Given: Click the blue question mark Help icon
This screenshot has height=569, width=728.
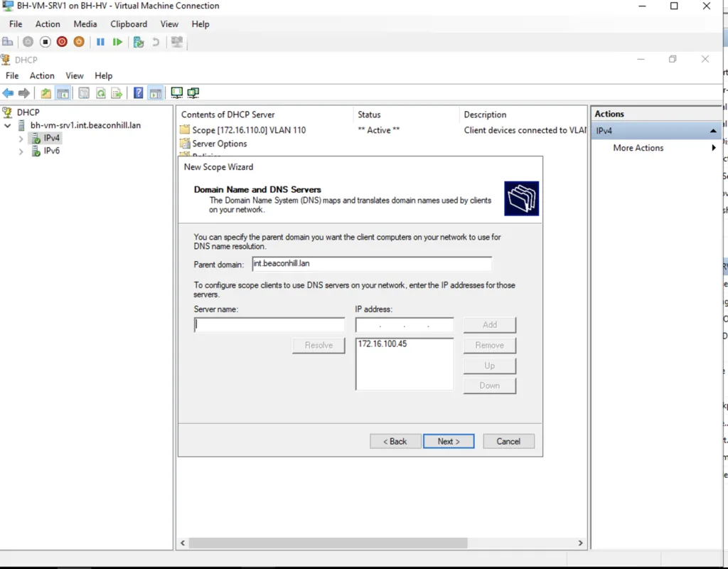Looking at the screenshot, I should click(x=139, y=93).
